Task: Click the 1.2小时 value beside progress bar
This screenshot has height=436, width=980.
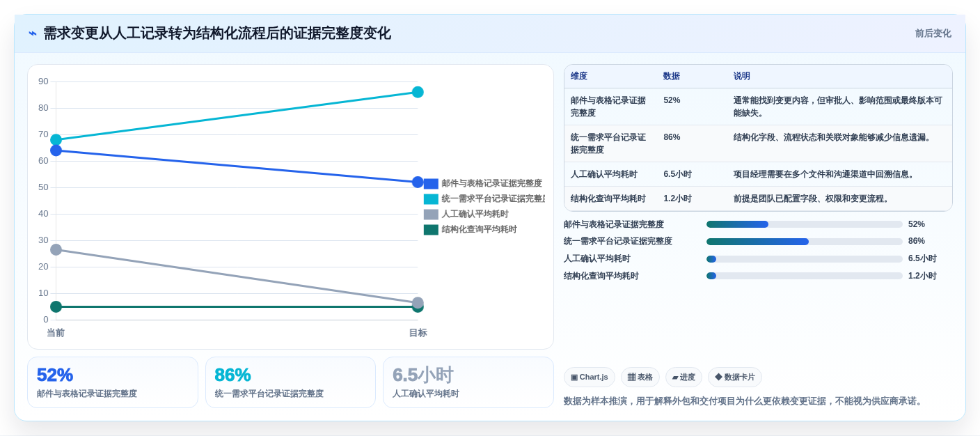Action: pos(922,276)
